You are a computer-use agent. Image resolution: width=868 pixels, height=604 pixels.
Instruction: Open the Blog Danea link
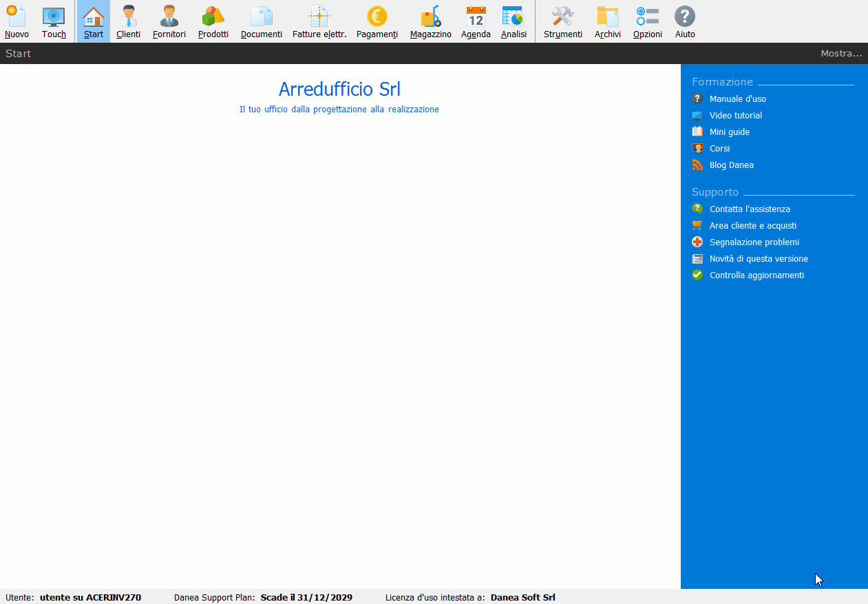732,165
